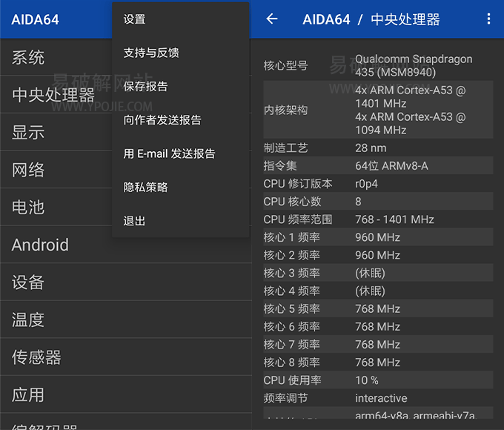Open the 中央处理器 category
The image size is (504, 430).
coord(56,95)
